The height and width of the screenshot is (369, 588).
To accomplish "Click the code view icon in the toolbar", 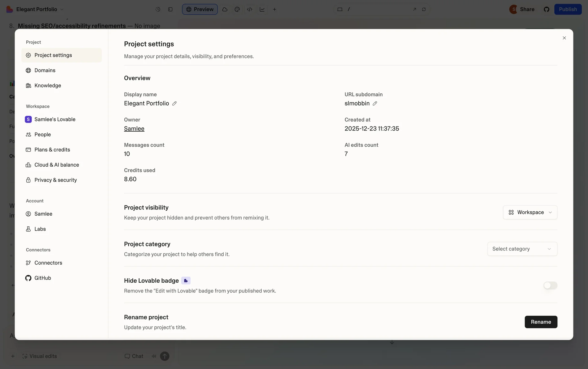I will pyautogui.click(x=250, y=9).
